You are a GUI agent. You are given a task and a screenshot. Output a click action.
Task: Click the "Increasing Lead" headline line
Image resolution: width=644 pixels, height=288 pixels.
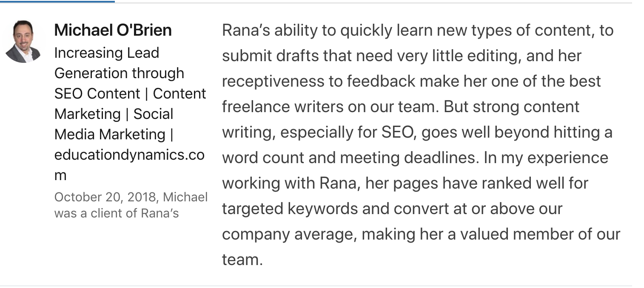[x=106, y=53]
